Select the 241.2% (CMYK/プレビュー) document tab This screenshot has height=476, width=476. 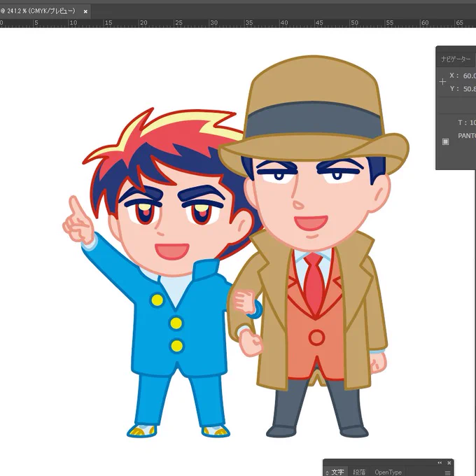(x=45, y=11)
